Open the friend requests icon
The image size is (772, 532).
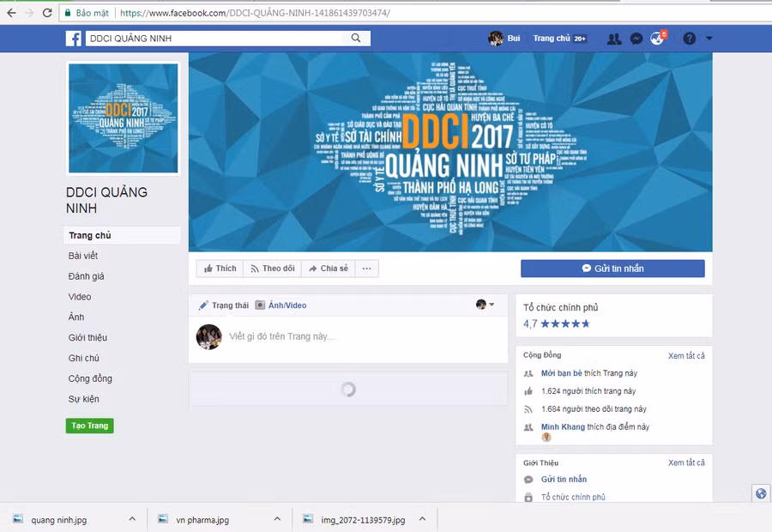click(x=614, y=38)
